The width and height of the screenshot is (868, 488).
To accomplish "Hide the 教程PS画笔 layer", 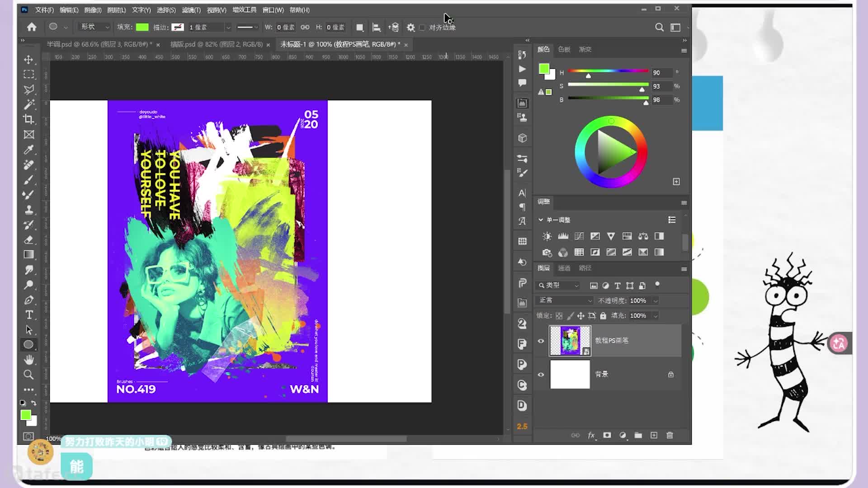I will [x=541, y=341].
